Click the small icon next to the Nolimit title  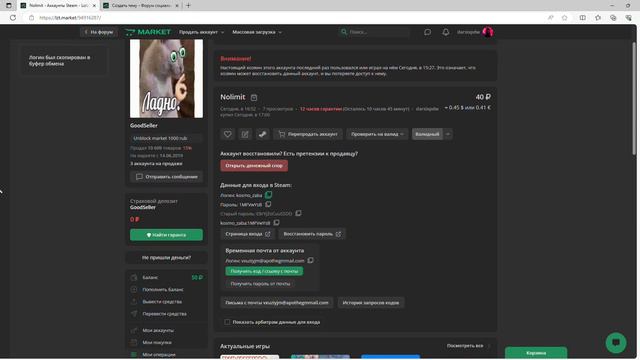point(254,98)
